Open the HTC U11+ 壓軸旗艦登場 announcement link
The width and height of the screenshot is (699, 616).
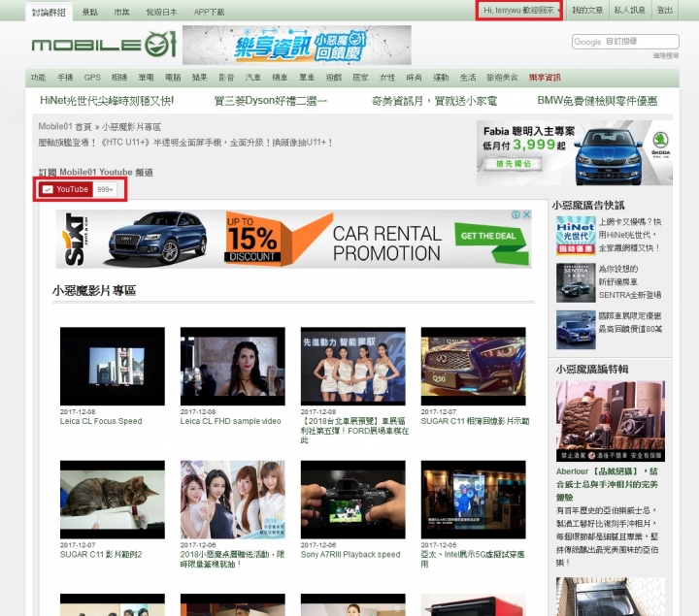pos(185,143)
